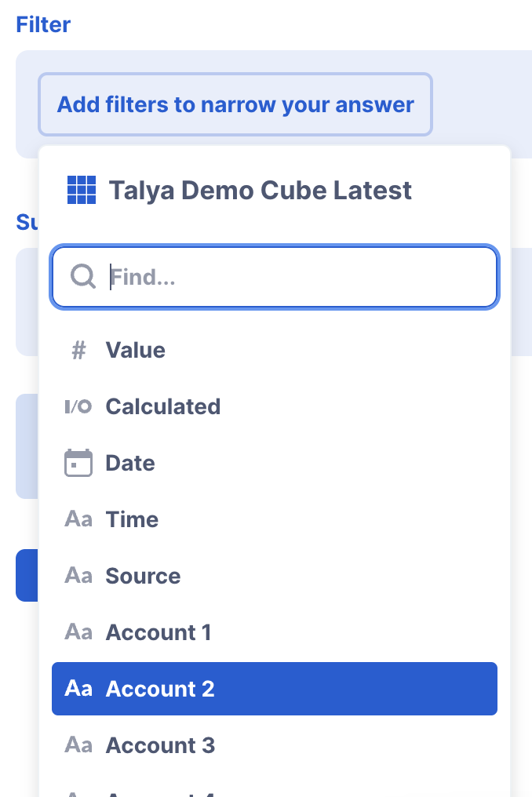Click the blue cube grid icon
This screenshot has height=797, width=532.
(x=82, y=190)
